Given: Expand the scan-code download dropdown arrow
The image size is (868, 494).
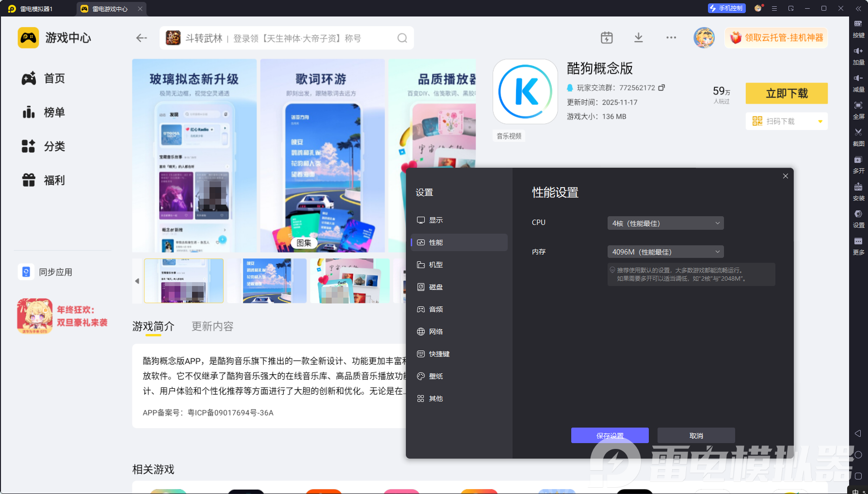Looking at the screenshot, I should click(x=820, y=122).
